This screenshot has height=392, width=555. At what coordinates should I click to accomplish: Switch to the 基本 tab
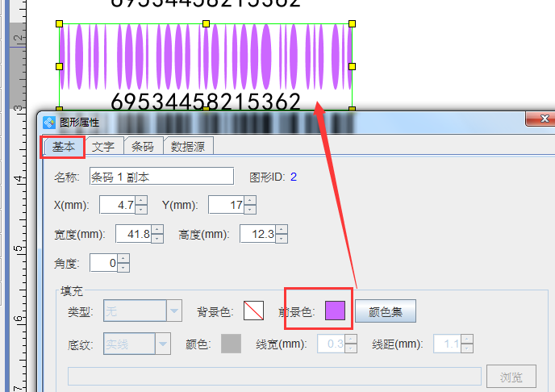(63, 146)
